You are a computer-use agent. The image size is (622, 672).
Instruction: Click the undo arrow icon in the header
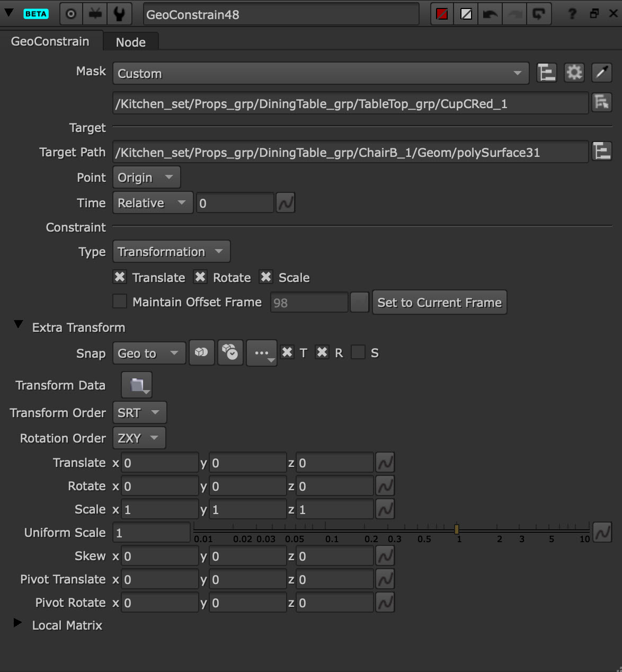click(x=490, y=14)
